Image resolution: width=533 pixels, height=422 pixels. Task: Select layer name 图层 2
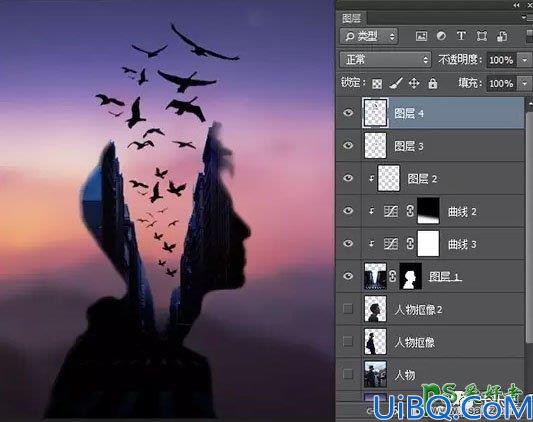pos(422,179)
